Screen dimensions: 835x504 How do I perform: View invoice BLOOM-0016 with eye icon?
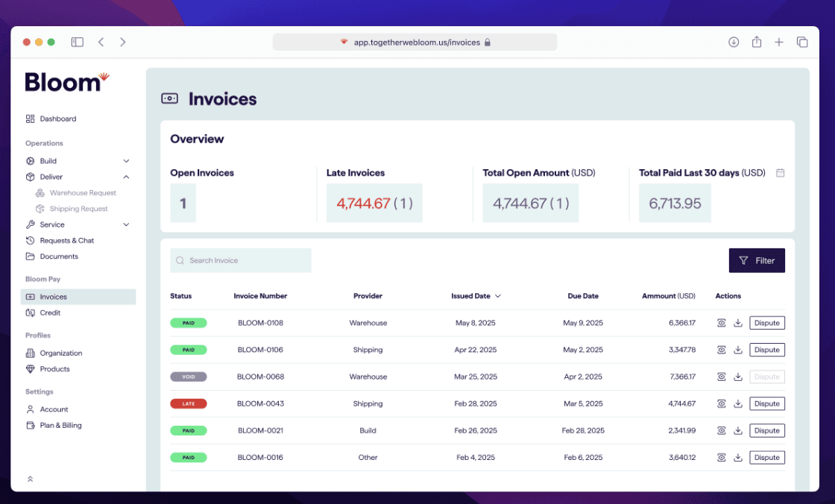coord(721,458)
